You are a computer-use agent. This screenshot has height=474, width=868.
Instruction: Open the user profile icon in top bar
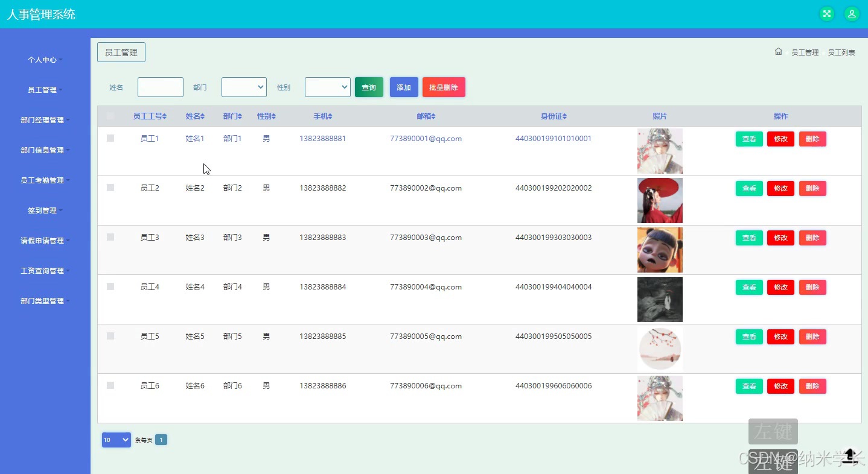point(852,14)
